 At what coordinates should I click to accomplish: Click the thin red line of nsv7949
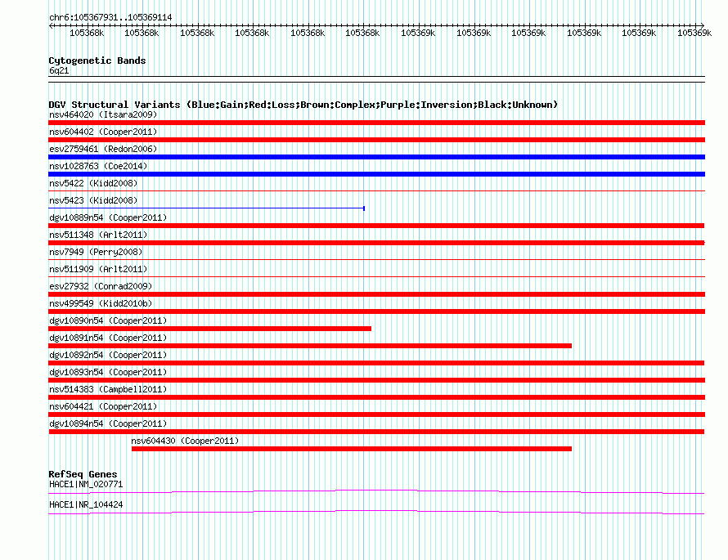tap(376, 260)
